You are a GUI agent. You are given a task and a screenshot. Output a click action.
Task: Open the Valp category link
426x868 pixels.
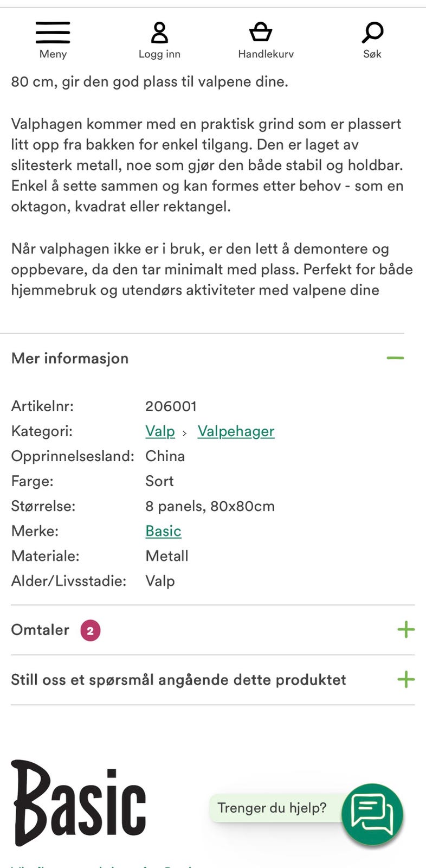point(159,431)
